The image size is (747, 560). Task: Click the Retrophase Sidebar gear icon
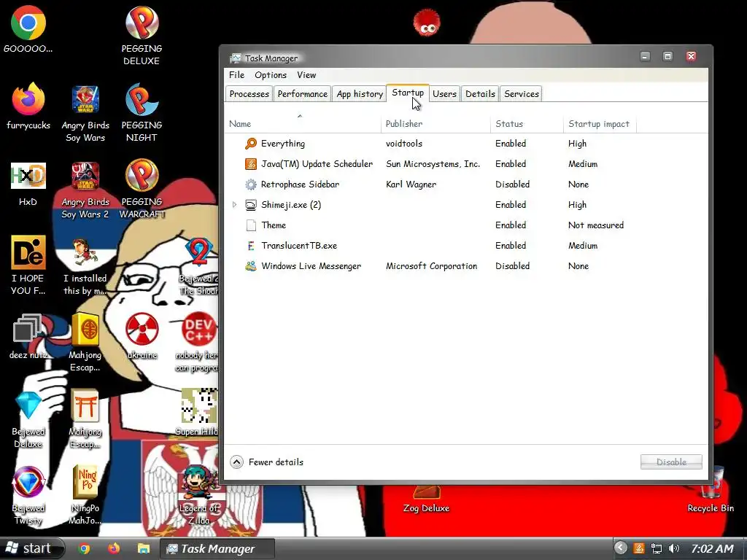251,184
